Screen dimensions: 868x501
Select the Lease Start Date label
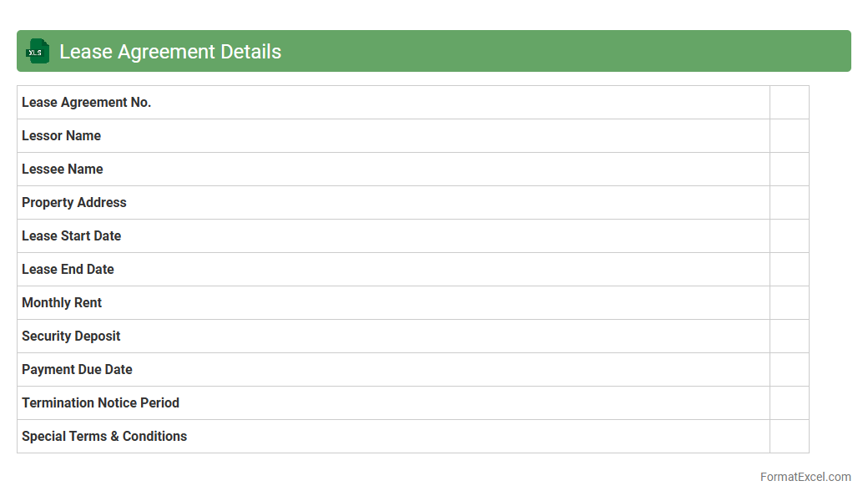pyautogui.click(x=71, y=235)
